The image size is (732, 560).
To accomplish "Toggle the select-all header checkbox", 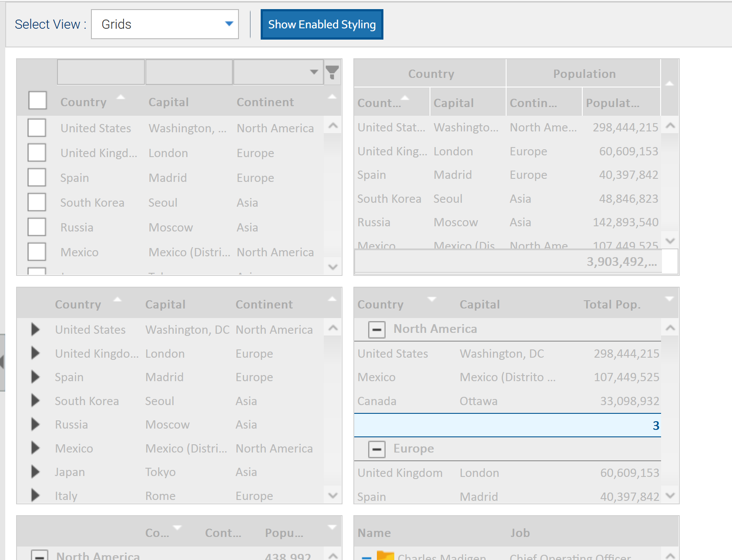I will (37, 101).
